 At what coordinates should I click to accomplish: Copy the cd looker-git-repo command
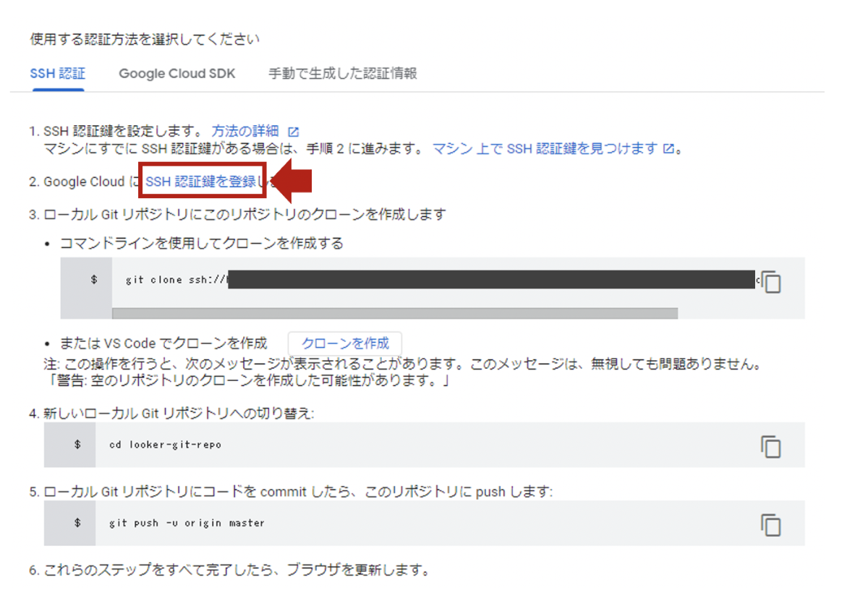pyautogui.click(x=771, y=446)
